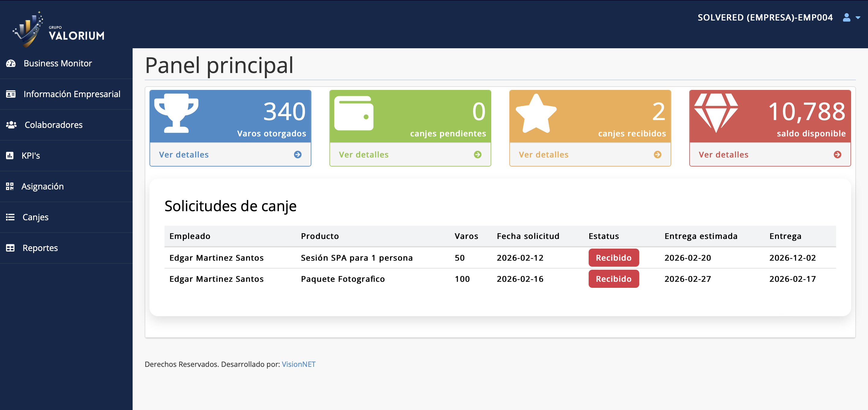
Task: Click Recibido status for Paquete Fotografico row
Action: tap(614, 279)
